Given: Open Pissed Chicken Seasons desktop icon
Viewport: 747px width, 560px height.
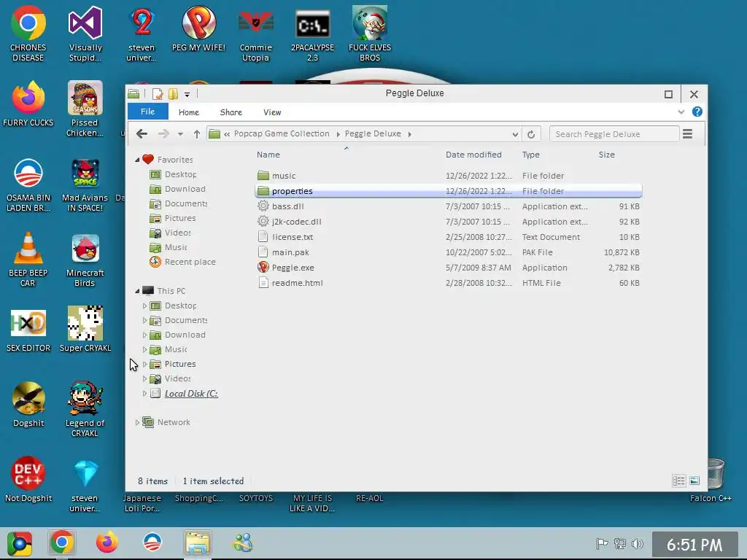Looking at the screenshot, I should (x=85, y=109).
